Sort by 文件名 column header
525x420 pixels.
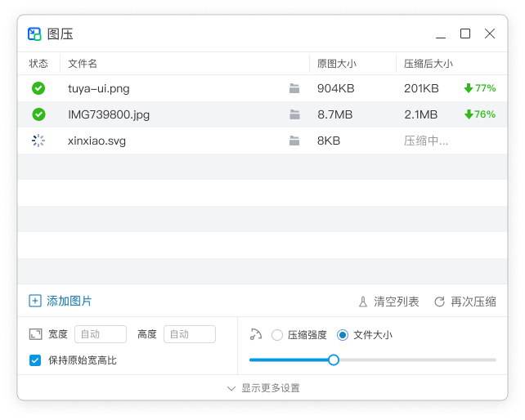coord(83,64)
